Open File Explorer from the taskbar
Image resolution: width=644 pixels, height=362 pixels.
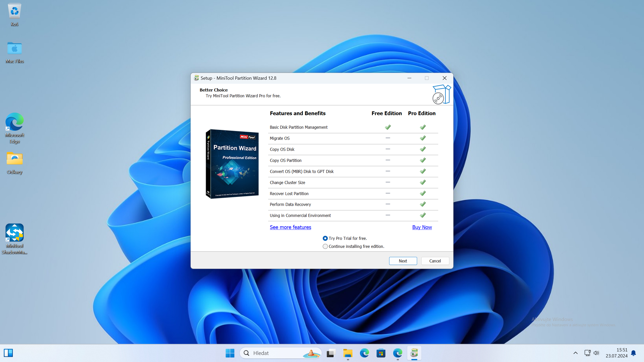348,353
